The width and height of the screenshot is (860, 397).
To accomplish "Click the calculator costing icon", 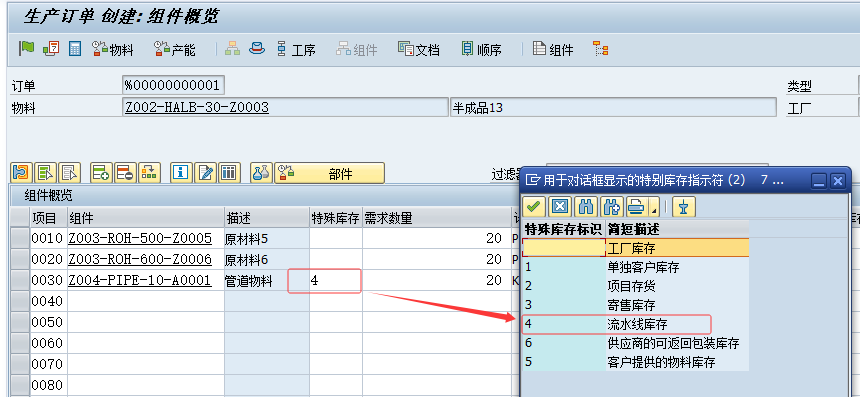I will pyautogui.click(x=75, y=49).
